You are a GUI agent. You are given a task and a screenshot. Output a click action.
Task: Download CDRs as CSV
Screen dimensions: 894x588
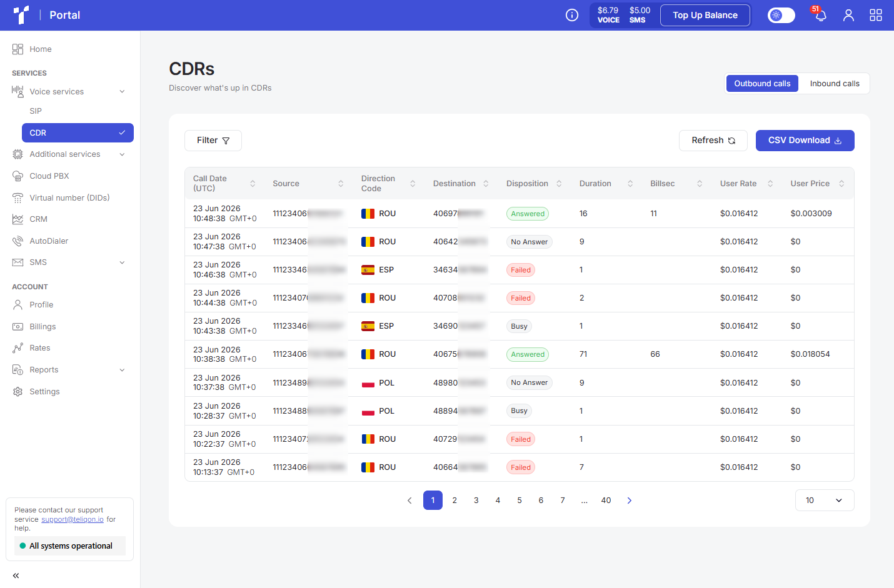coord(805,141)
